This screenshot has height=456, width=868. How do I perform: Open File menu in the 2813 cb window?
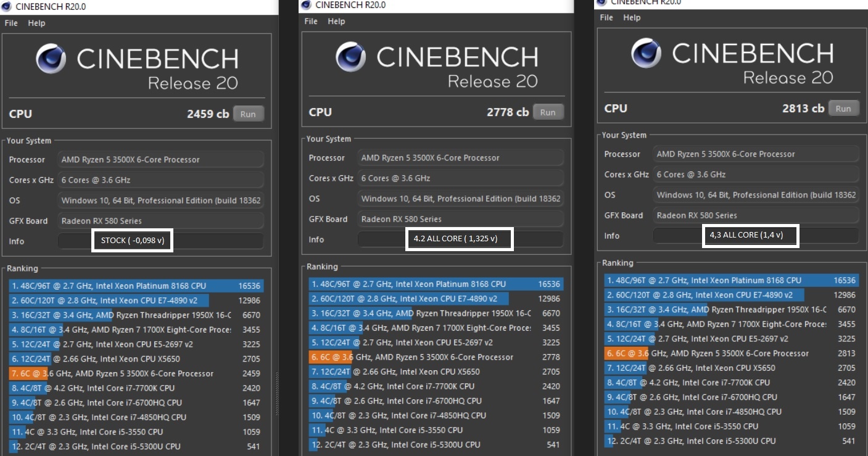(606, 17)
